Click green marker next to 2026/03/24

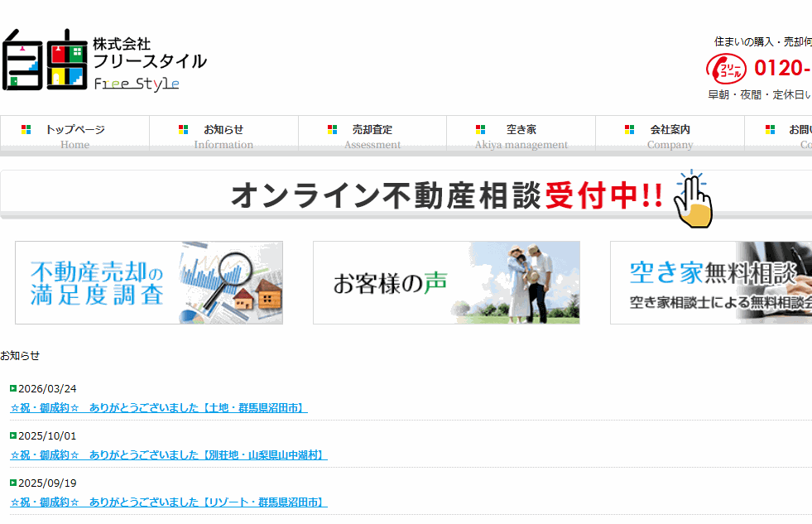pyautogui.click(x=13, y=388)
